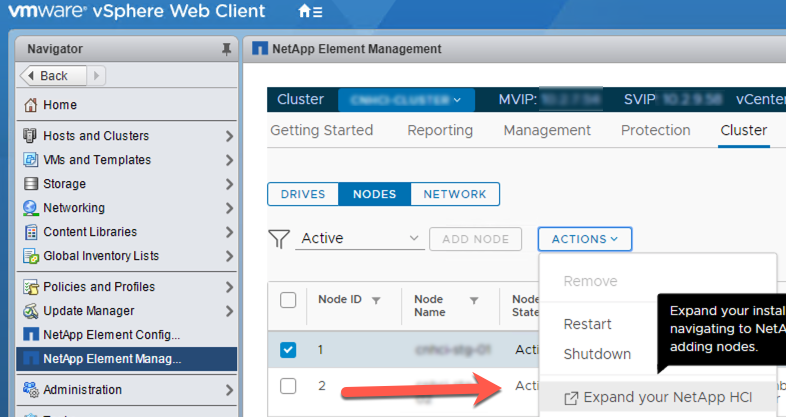Choose Shutdown from Actions menu
Viewport: 786px width, 417px height.
(597, 354)
